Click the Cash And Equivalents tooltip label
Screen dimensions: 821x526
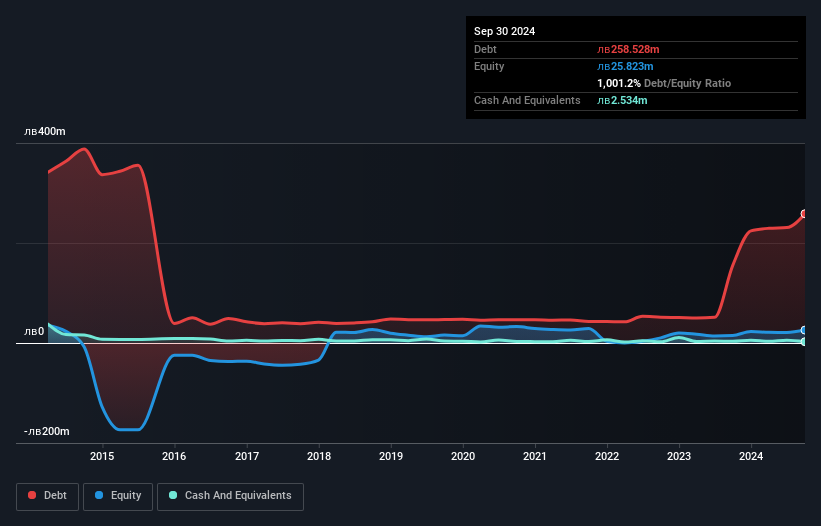coord(527,100)
